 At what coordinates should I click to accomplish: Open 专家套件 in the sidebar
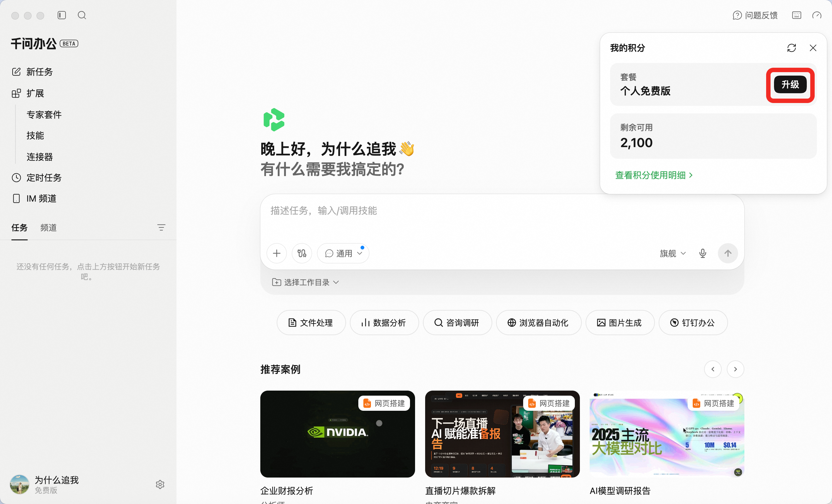pyautogui.click(x=44, y=114)
